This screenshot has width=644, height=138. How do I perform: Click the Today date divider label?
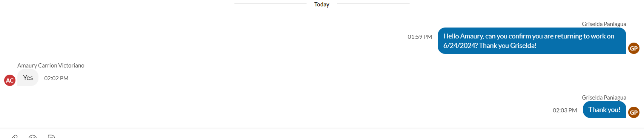point(322,5)
